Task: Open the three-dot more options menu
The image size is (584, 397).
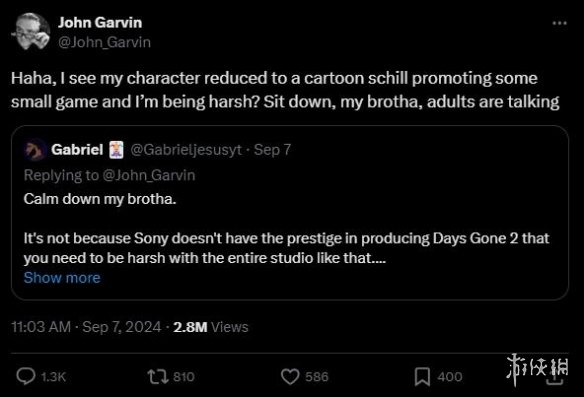Action: [559, 23]
